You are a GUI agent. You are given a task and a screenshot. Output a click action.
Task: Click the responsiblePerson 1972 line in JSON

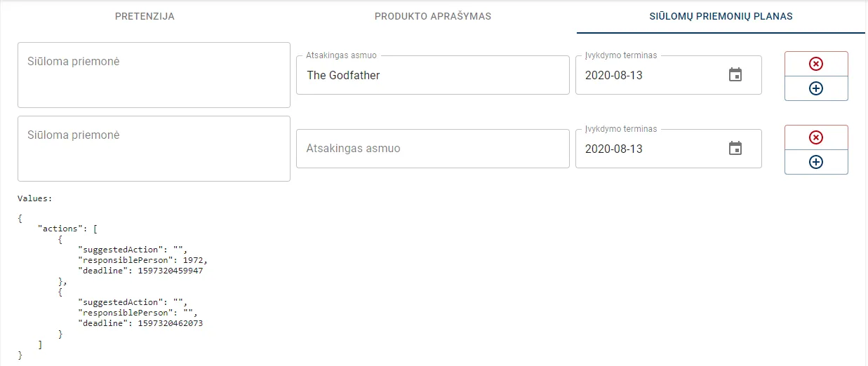point(142,260)
